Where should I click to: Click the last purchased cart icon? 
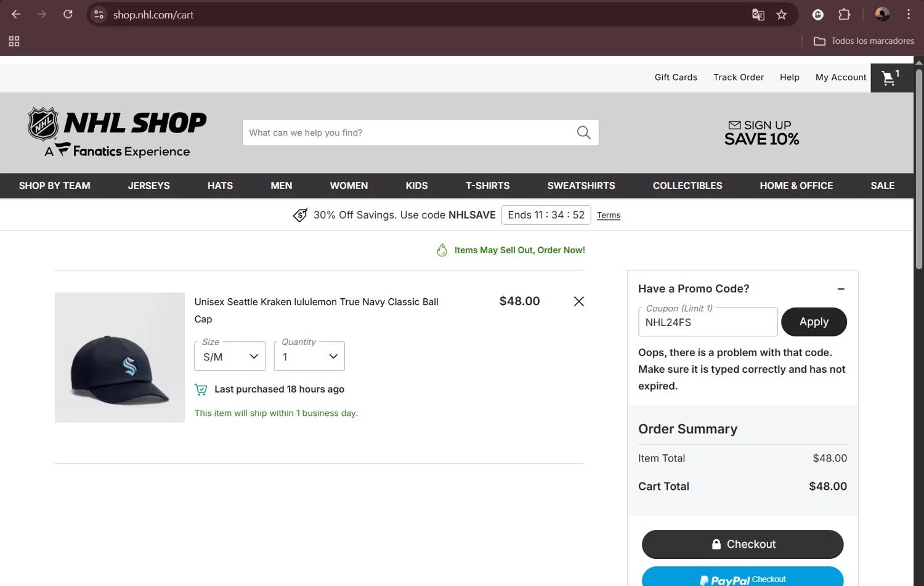click(x=201, y=389)
